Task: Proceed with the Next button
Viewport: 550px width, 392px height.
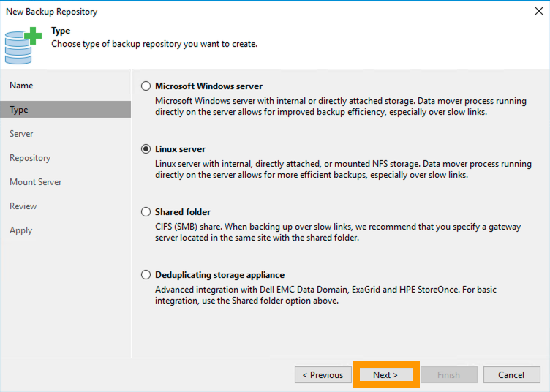Action: click(385, 375)
